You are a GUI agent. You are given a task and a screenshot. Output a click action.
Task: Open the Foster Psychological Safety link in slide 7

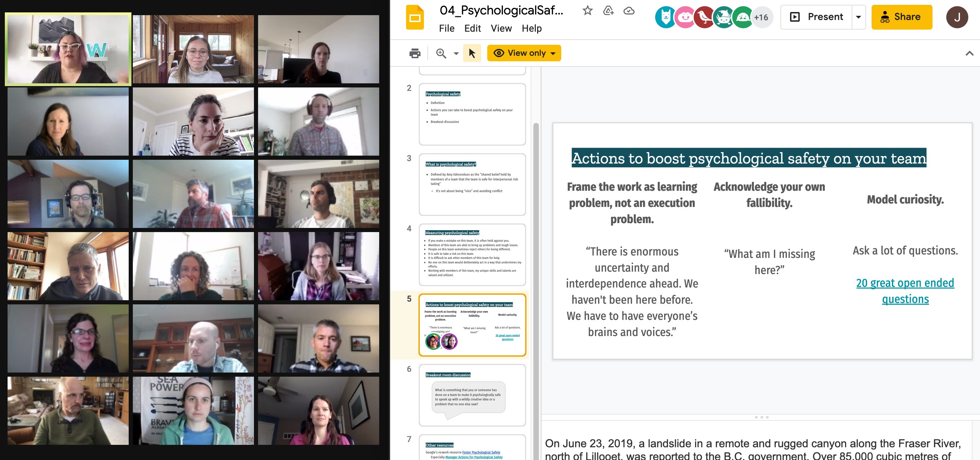(x=481, y=452)
